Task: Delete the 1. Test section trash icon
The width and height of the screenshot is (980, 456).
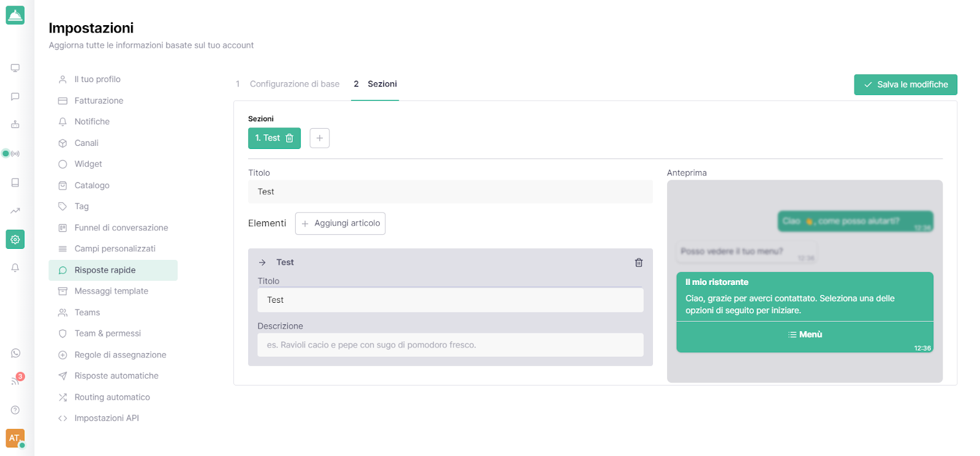Action: click(x=290, y=139)
